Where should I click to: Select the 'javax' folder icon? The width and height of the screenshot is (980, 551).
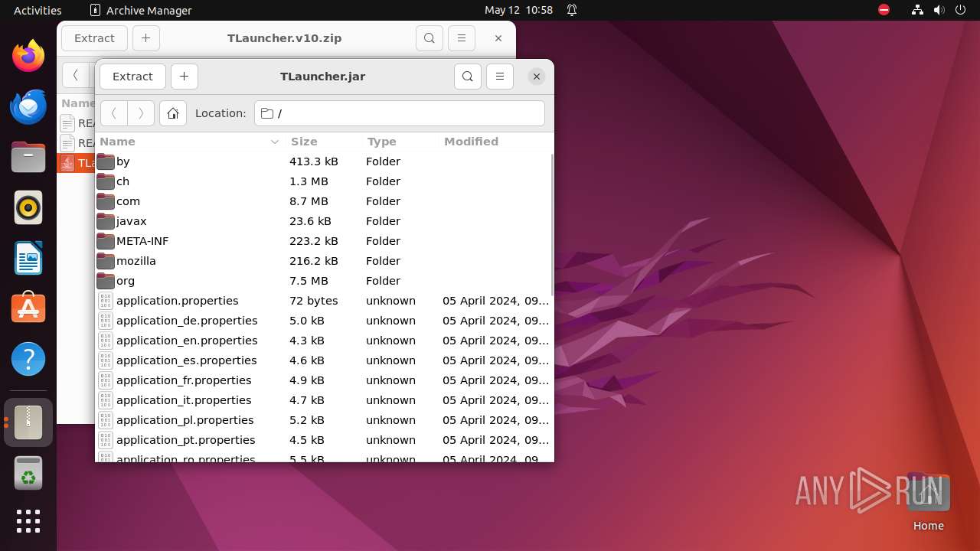point(106,221)
